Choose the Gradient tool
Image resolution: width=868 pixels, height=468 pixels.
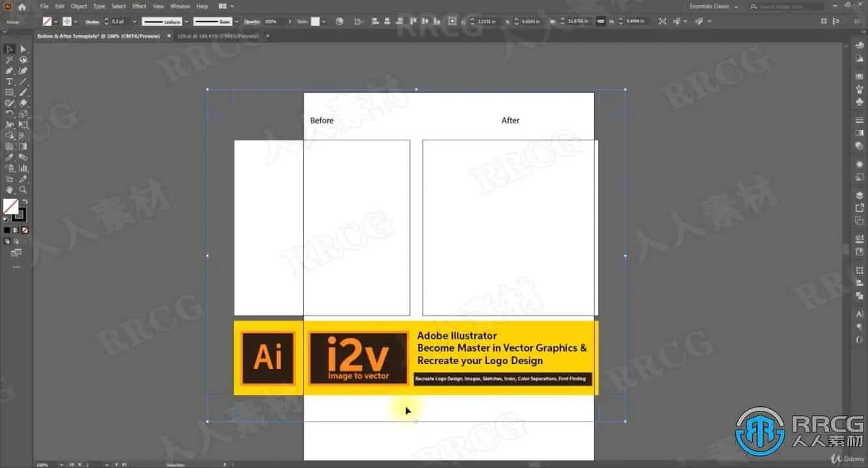point(23,146)
